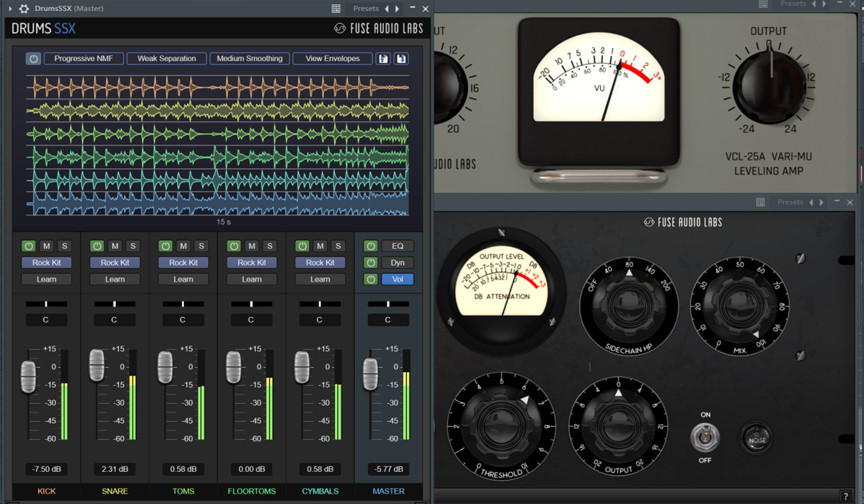Save preset with second disk icon
Image resolution: width=864 pixels, height=504 pixels.
[x=401, y=59]
